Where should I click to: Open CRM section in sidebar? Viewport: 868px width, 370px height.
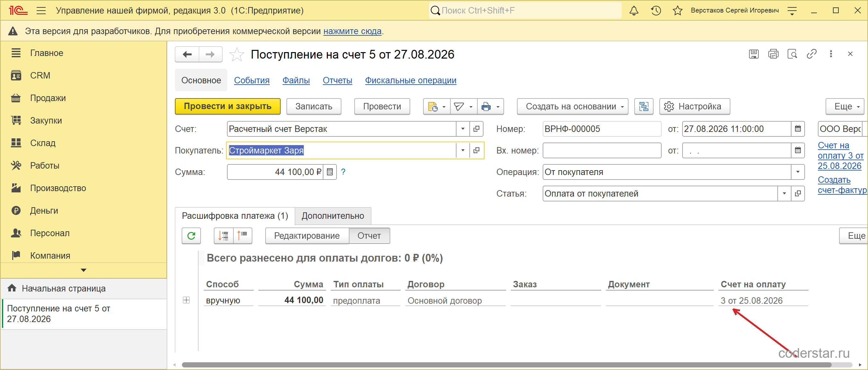[40, 75]
